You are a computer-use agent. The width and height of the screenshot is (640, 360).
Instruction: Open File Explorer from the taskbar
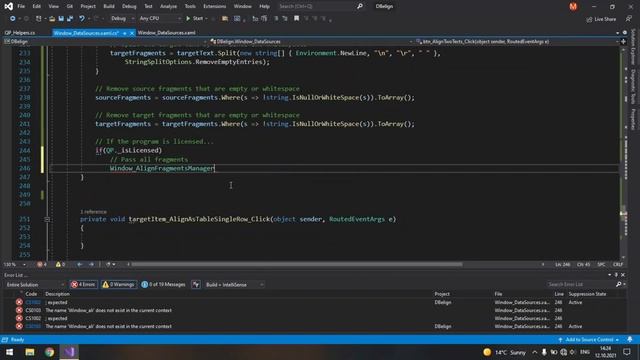(x=30, y=352)
